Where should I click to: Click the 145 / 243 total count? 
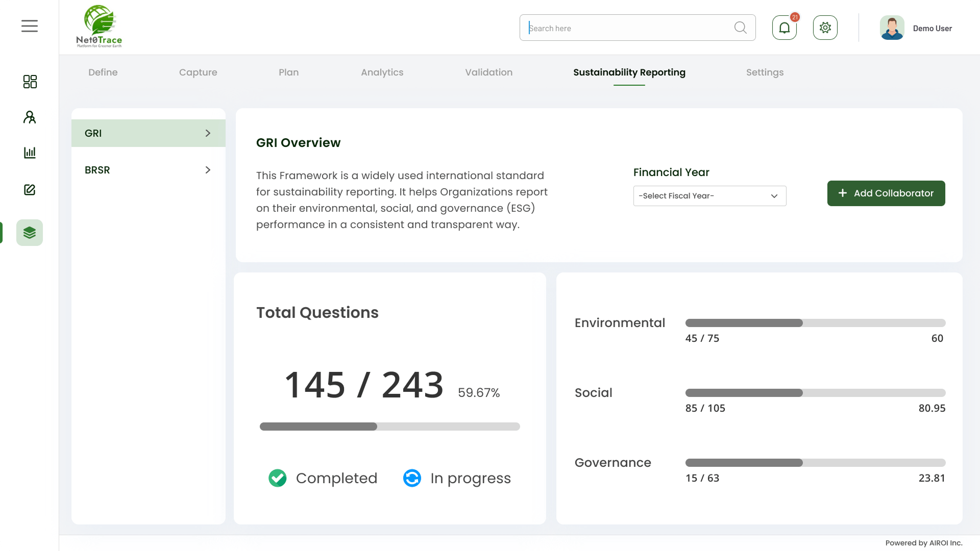[364, 385]
